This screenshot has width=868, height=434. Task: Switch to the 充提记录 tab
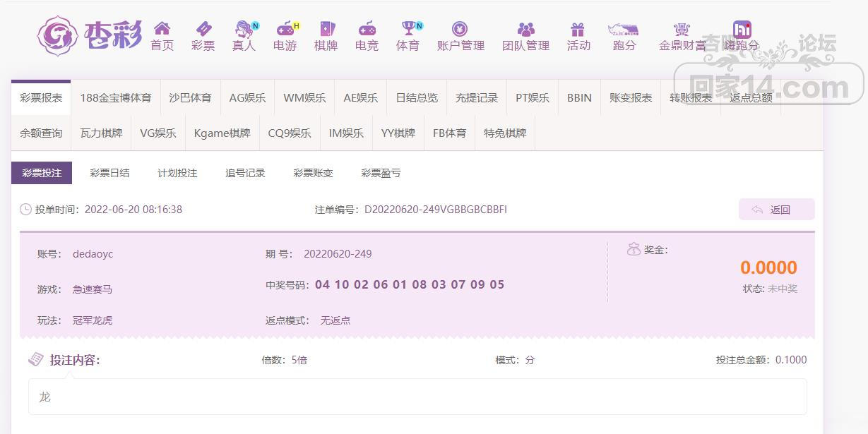pos(477,98)
